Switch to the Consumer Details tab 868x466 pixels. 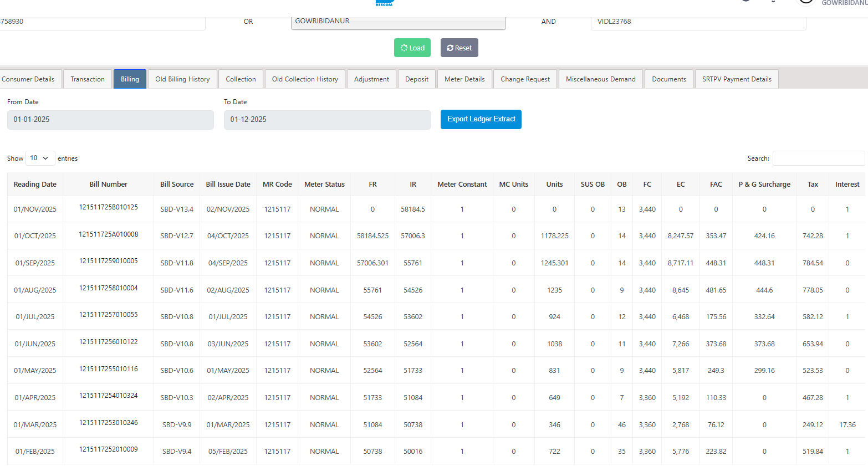28,79
